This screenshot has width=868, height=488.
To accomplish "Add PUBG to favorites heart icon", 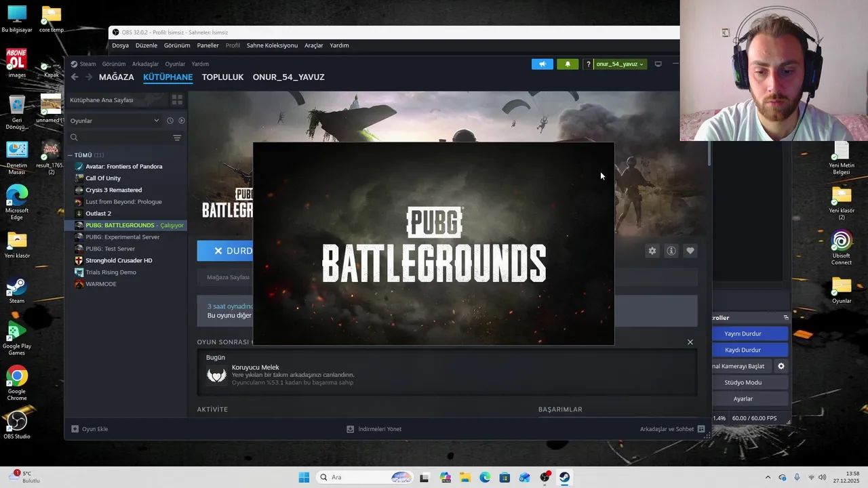I will coord(690,251).
